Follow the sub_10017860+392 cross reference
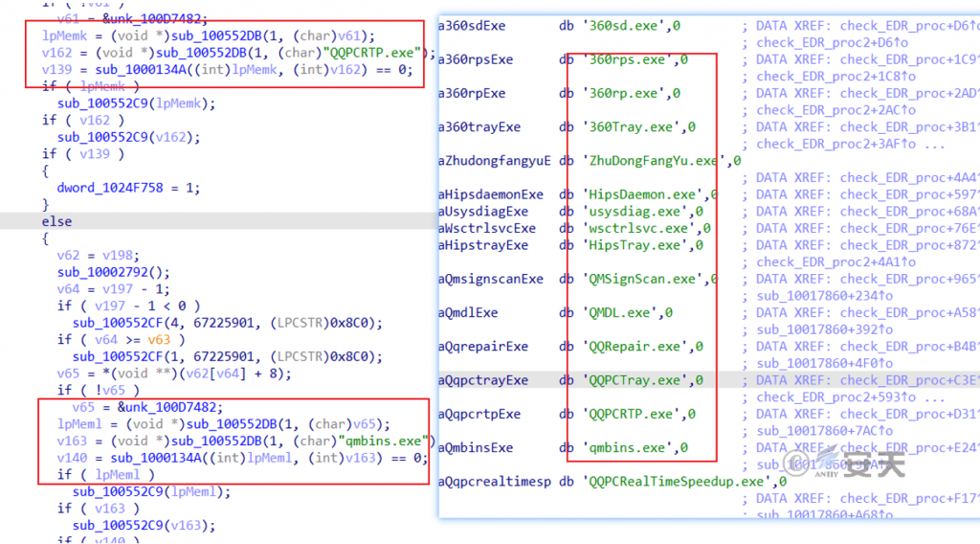 (x=825, y=329)
